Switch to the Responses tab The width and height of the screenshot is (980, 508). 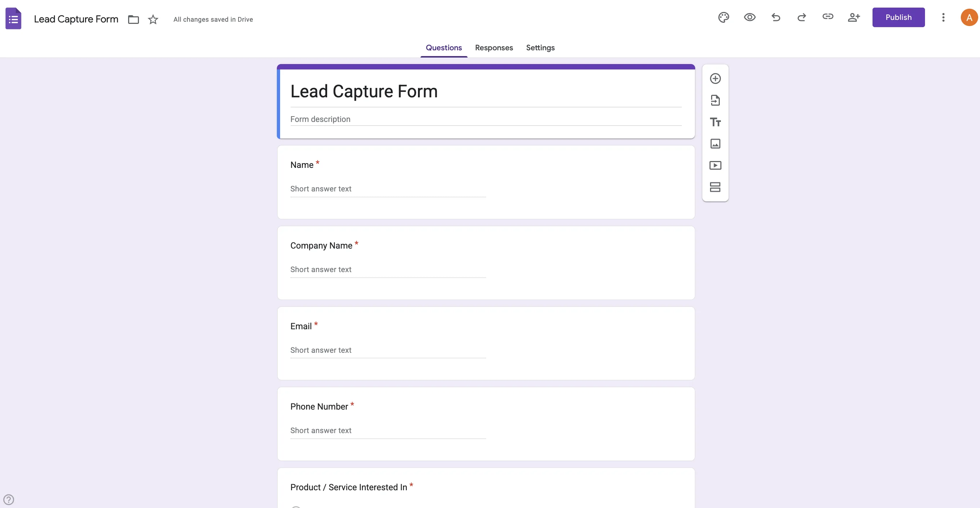(494, 48)
